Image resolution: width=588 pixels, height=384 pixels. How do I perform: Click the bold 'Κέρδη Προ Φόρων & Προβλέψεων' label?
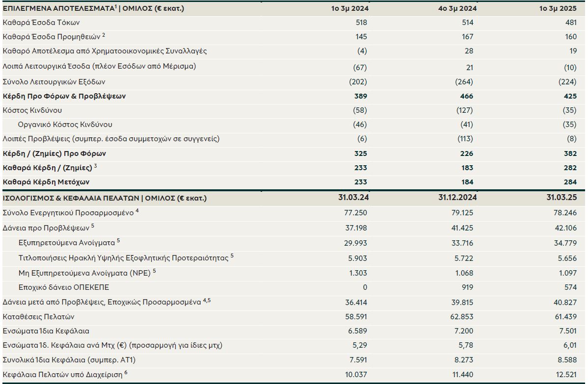[x=64, y=96]
